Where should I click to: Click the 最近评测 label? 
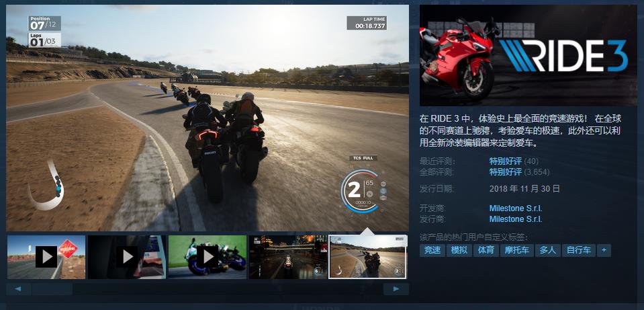pos(436,161)
